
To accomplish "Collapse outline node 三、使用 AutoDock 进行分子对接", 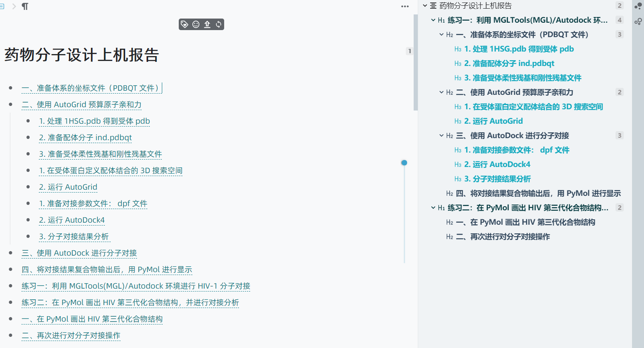I will pos(441,136).
